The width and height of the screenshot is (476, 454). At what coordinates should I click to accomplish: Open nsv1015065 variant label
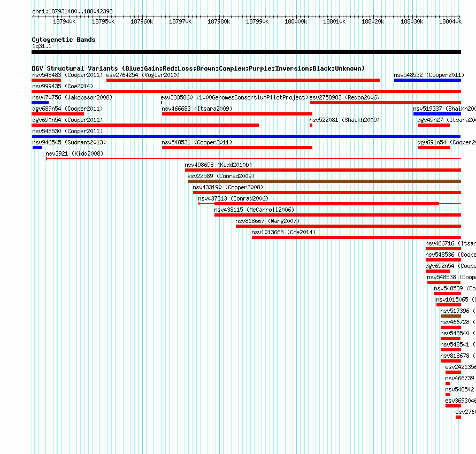tap(456, 299)
